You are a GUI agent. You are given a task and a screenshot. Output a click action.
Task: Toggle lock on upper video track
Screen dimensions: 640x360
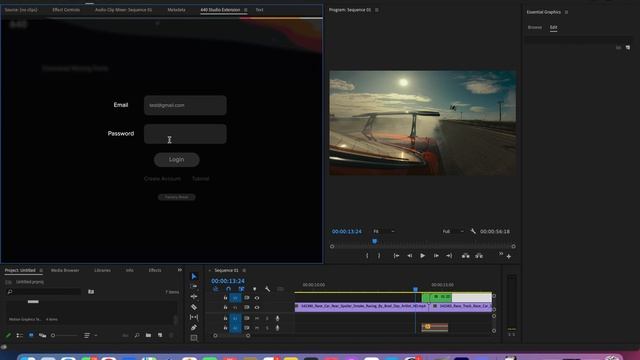[225, 298]
